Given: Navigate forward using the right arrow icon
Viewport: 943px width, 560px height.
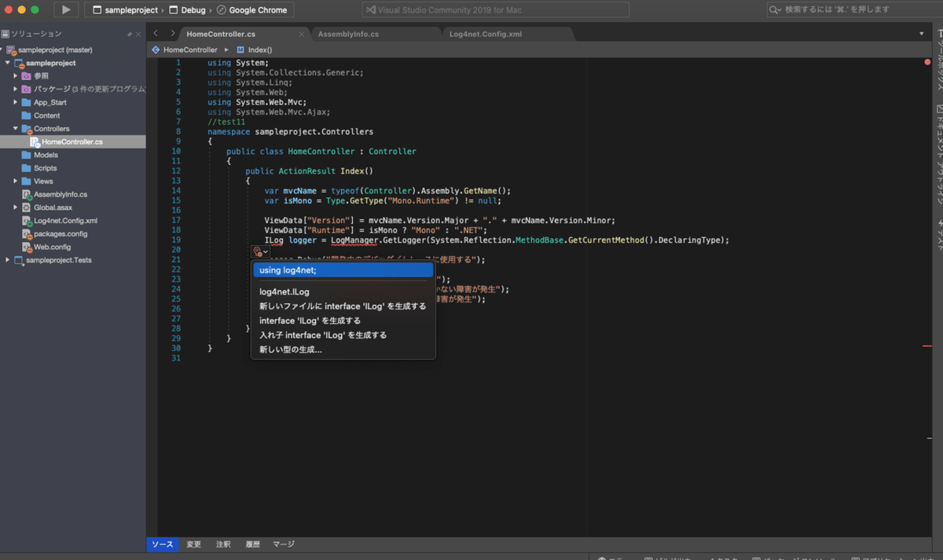Looking at the screenshot, I should [171, 34].
